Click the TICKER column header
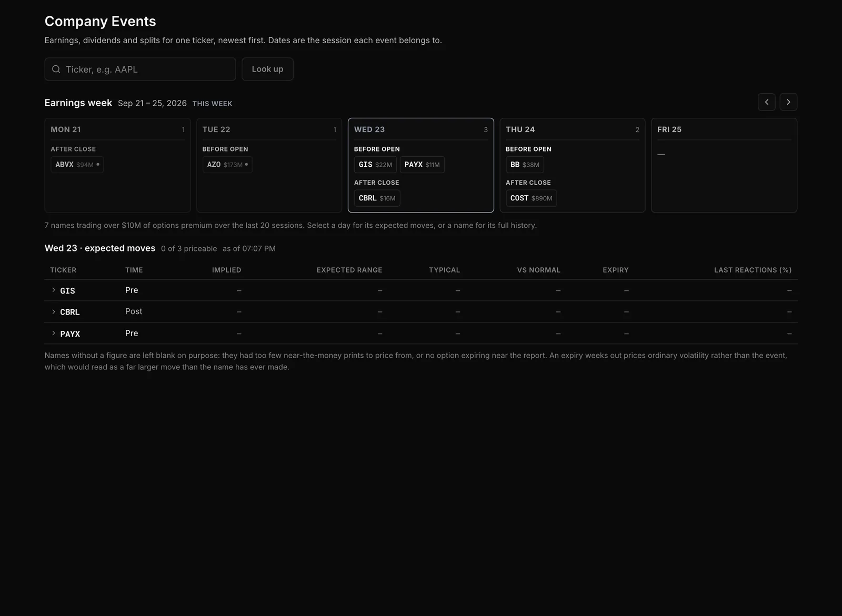842x616 pixels. (x=63, y=270)
